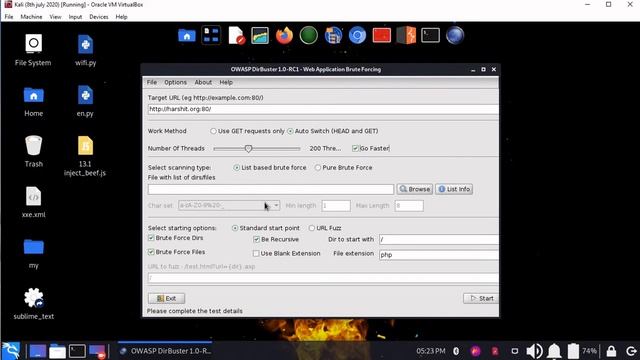Open DirBuster Help menu
The image size is (640, 360).
[226, 82]
